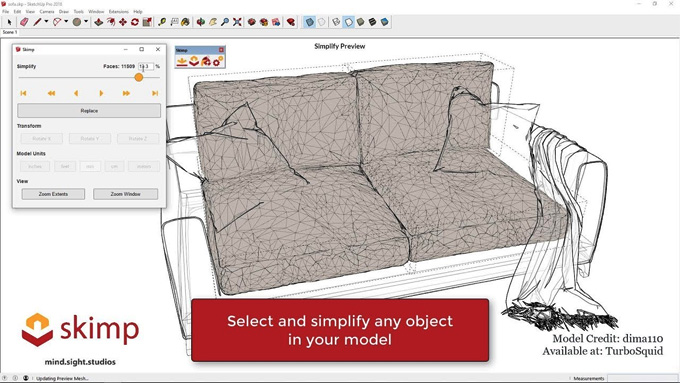This screenshot has height=383, width=680.
Task: Click the Simplify slider orange handle
Action: point(138,77)
